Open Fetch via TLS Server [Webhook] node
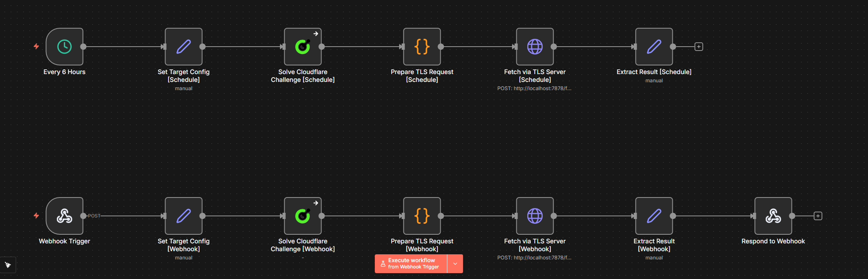This screenshot has width=868, height=279. (535, 216)
